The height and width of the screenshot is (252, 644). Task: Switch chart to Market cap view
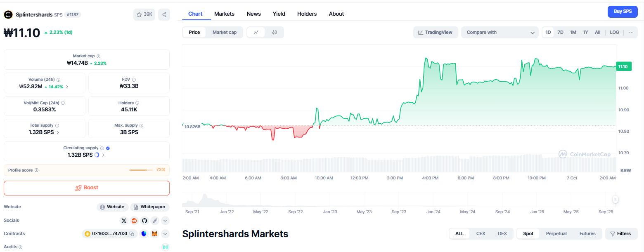224,32
